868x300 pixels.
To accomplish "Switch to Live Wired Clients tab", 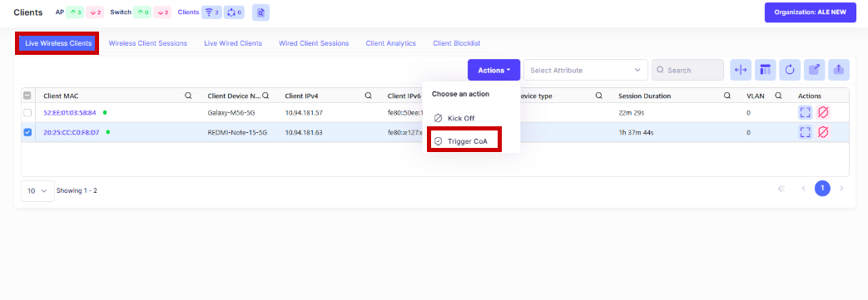I will pos(233,43).
